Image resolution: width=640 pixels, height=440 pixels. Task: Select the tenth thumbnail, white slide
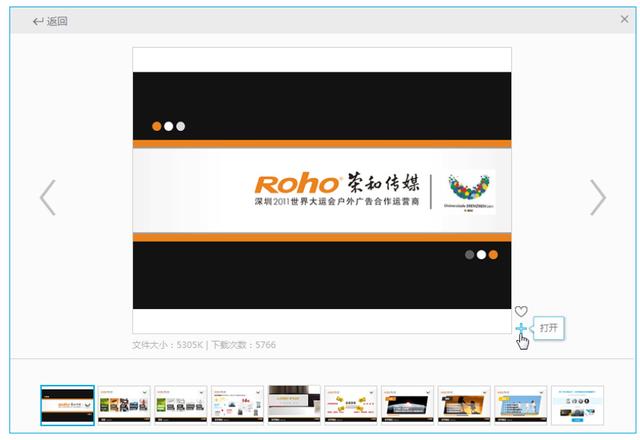(578, 405)
